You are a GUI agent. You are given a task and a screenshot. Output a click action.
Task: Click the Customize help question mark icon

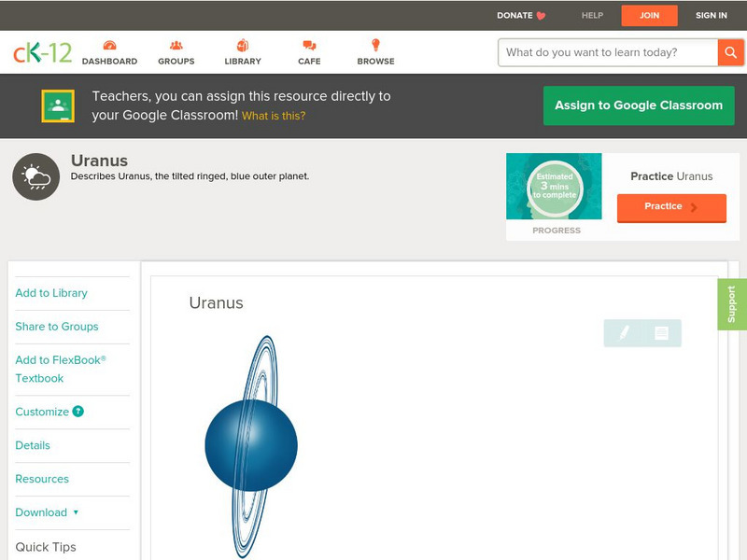[78, 412]
